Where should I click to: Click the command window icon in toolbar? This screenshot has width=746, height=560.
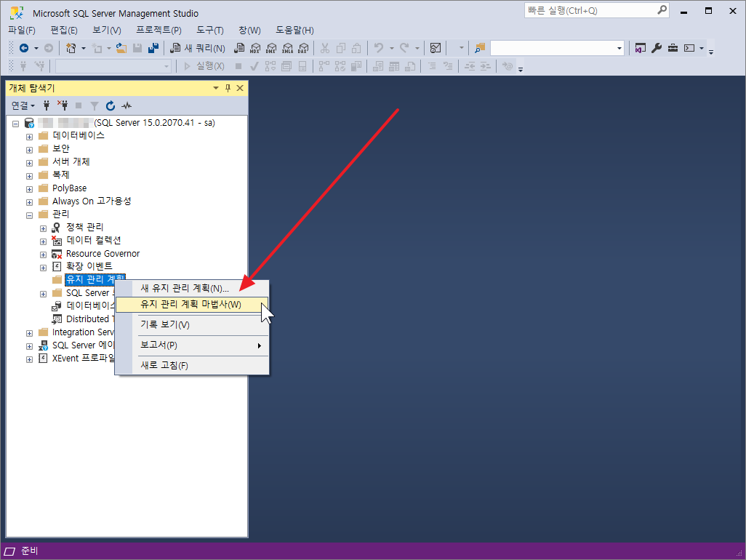(689, 48)
